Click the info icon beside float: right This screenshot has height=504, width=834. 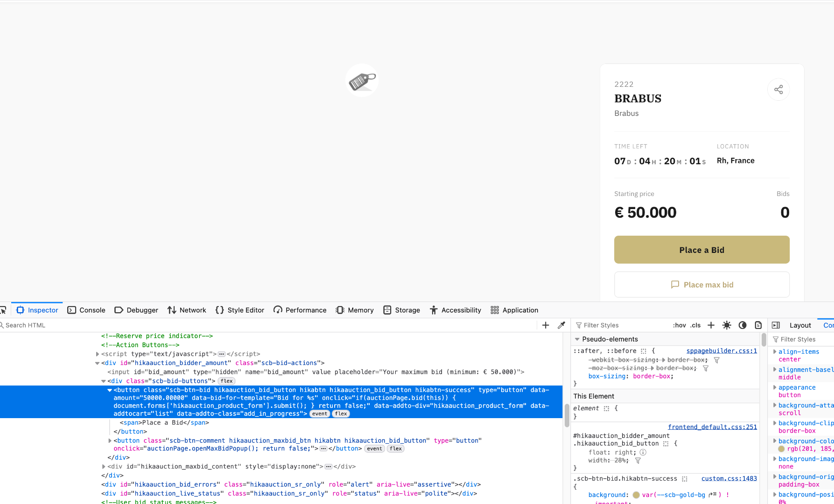coord(643,452)
